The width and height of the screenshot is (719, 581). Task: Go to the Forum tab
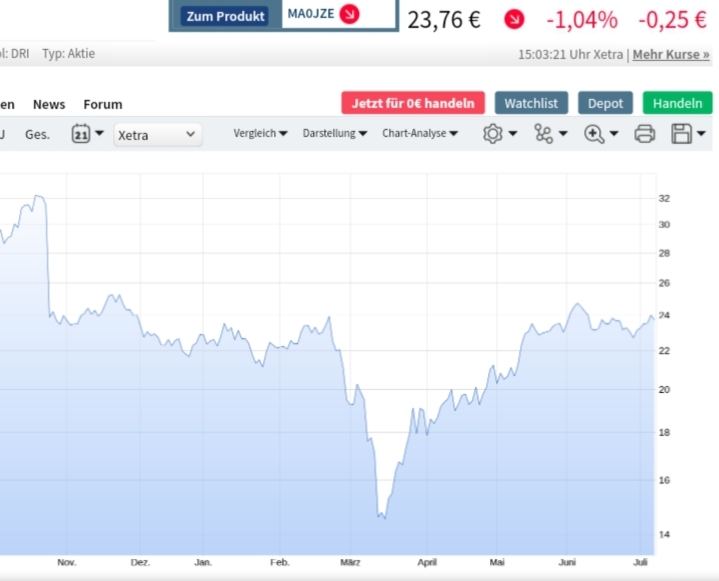pos(103,104)
